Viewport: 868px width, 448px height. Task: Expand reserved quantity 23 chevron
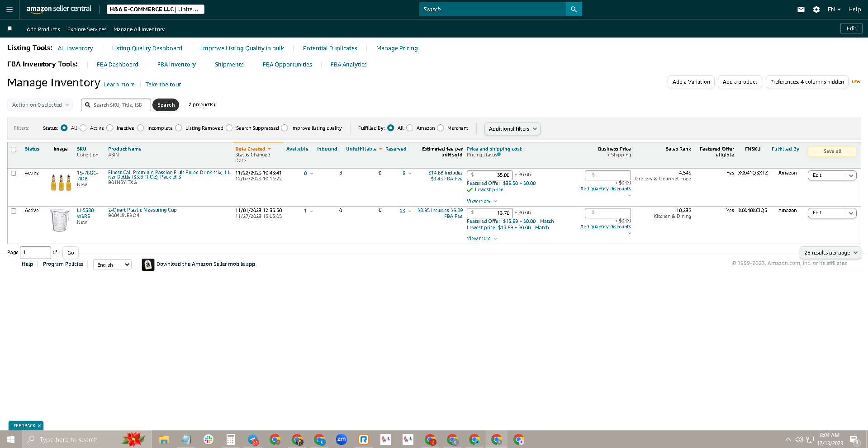click(x=410, y=211)
